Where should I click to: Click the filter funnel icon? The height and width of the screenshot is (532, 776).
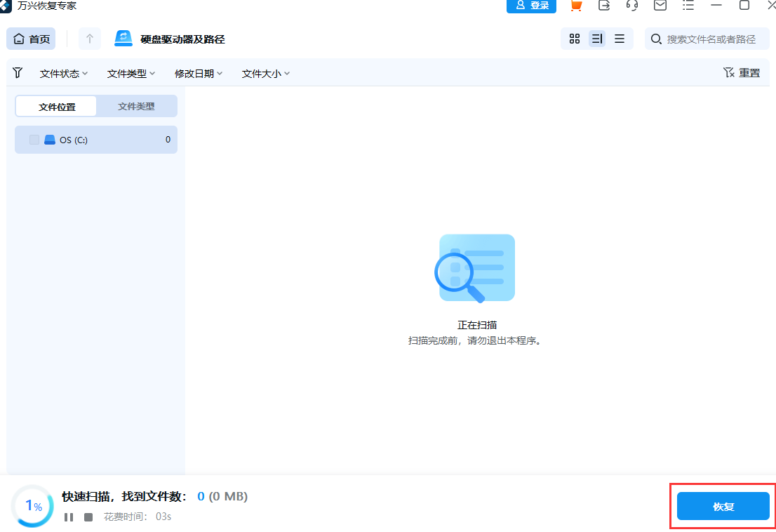coord(18,72)
